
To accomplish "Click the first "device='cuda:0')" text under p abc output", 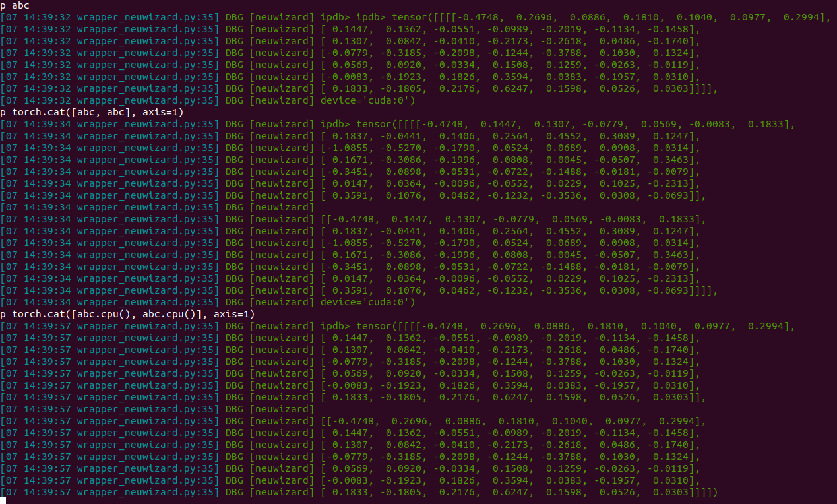I will tap(367, 100).
